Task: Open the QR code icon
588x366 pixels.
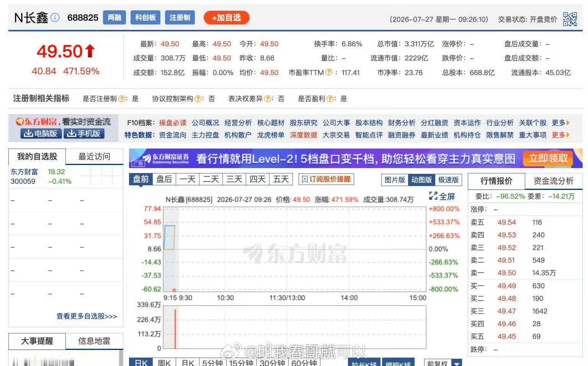Action: 570,19
